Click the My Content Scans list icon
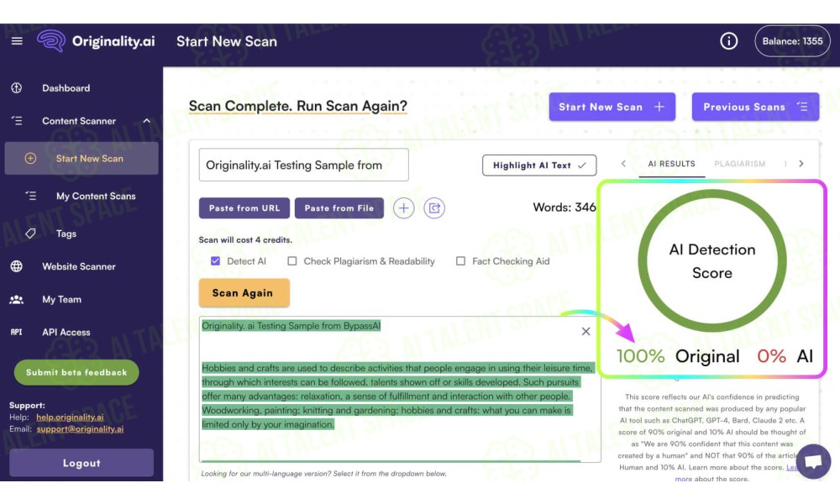 pyautogui.click(x=30, y=196)
